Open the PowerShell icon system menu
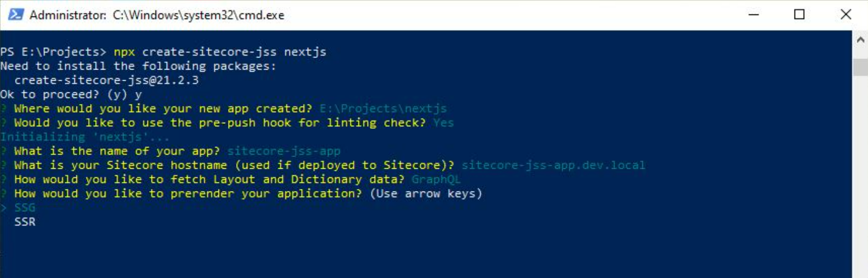Viewport: 868px width, 278px height. pyautogui.click(x=15, y=15)
